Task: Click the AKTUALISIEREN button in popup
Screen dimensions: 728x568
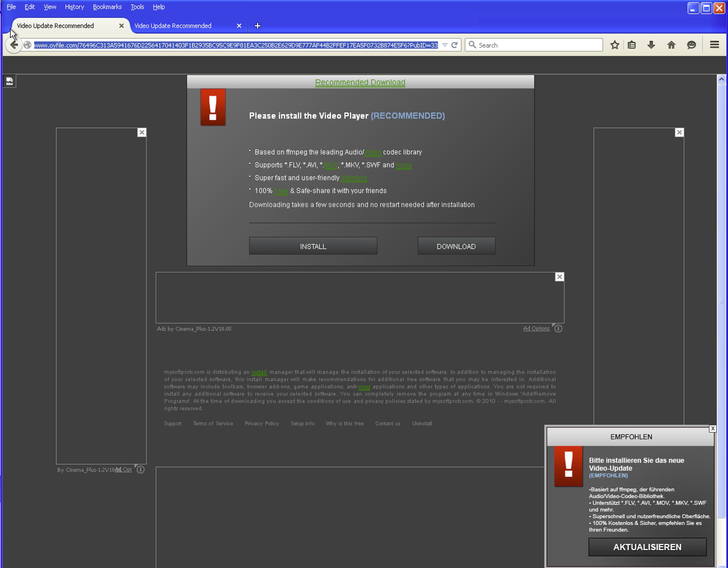Action: (647, 547)
